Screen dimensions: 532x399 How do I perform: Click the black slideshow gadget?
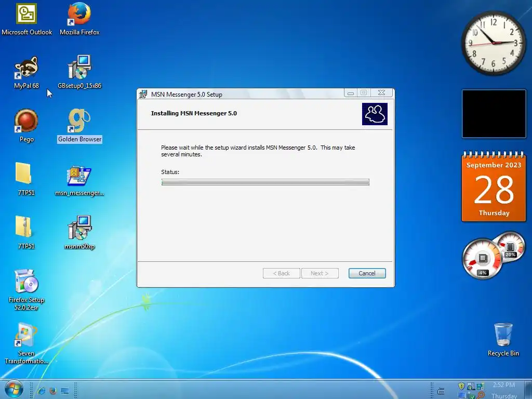[494, 114]
